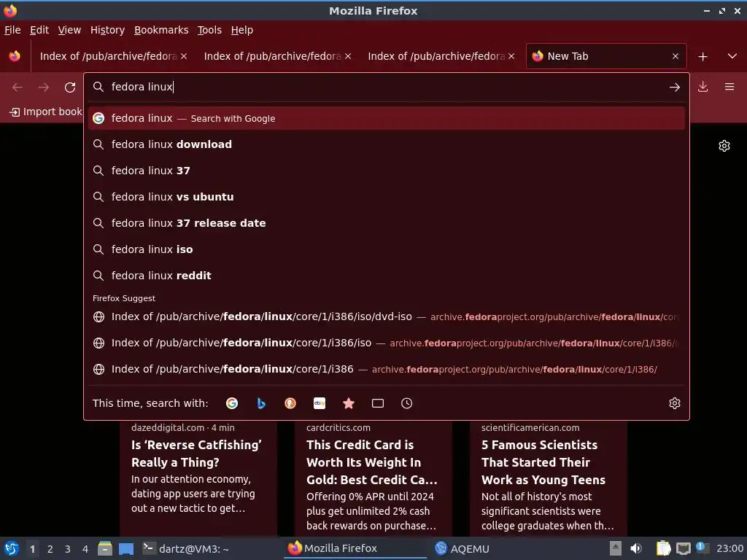Click the 23:00 clock in the tray
747x560 pixels.
tap(729, 548)
